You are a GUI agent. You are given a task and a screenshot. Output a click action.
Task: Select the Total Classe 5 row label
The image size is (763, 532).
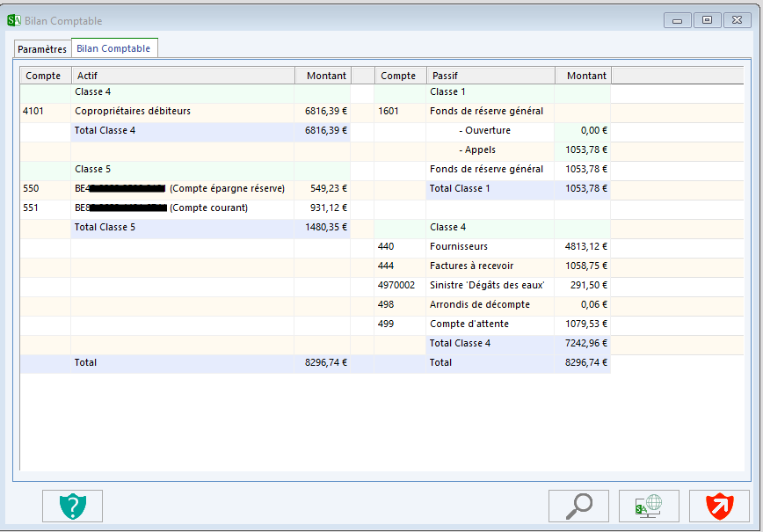pyautogui.click(x=105, y=227)
